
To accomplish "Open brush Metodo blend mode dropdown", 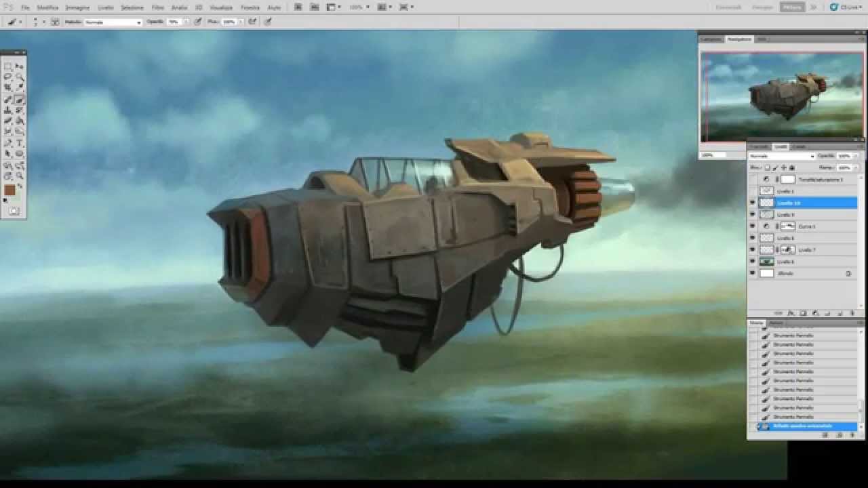I will [x=113, y=22].
